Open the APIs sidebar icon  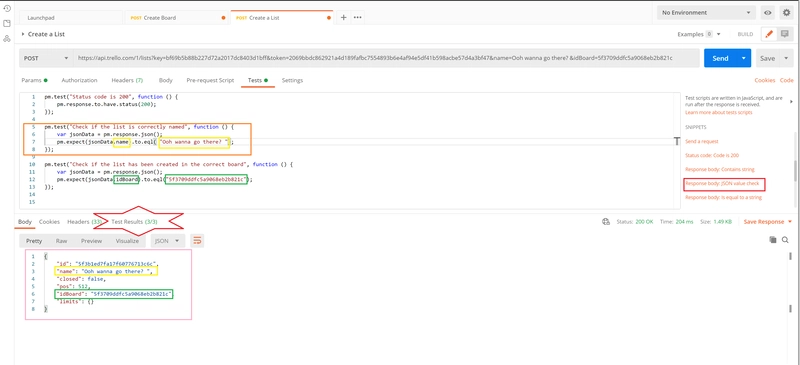point(7,39)
